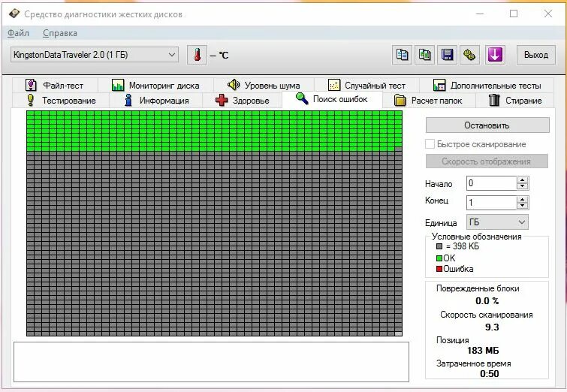Minimize the diagnostics window
567x392 pixels.
480,14
